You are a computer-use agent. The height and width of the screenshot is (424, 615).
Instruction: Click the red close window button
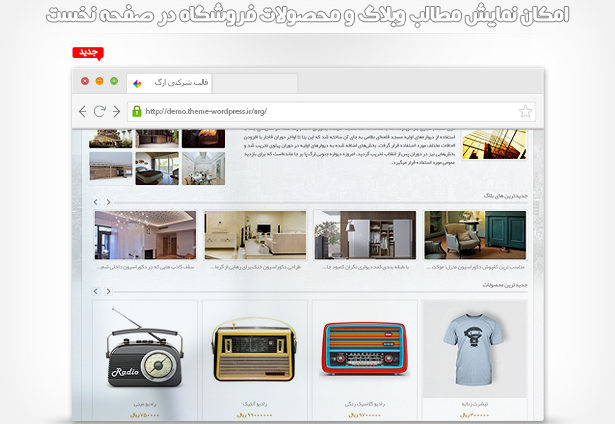pos(85,81)
